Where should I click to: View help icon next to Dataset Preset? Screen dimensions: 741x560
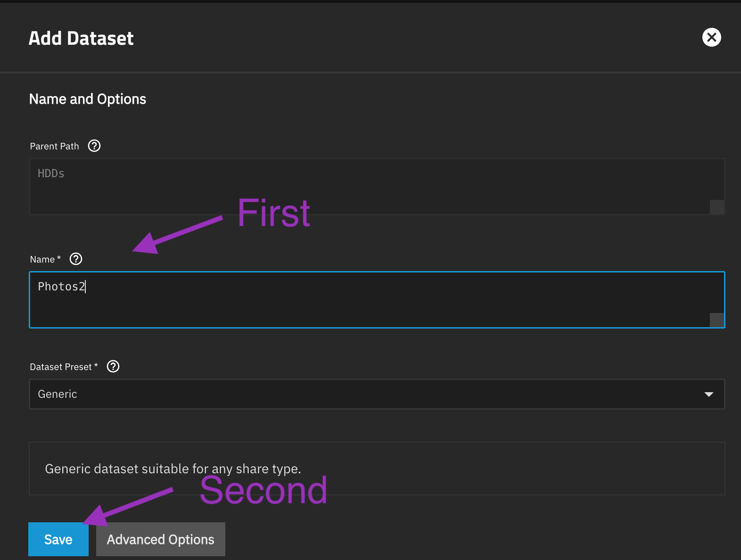[x=113, y=366]
